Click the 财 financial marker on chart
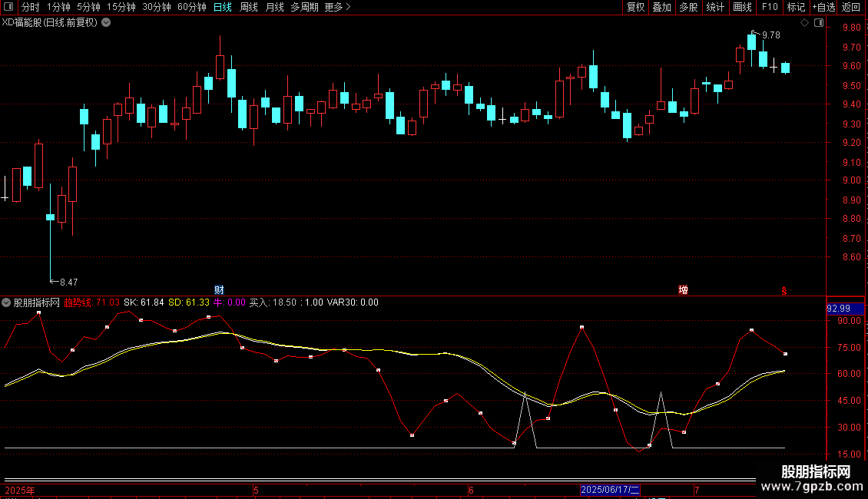This screenshot has height=499, width=868. [219, 290]
